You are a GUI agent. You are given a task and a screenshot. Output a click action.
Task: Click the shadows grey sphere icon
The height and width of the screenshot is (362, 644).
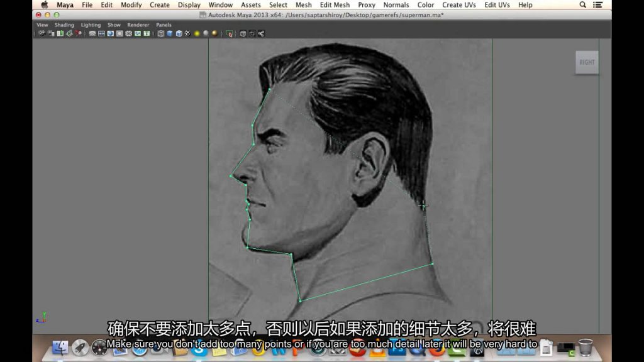coord(206,34)
